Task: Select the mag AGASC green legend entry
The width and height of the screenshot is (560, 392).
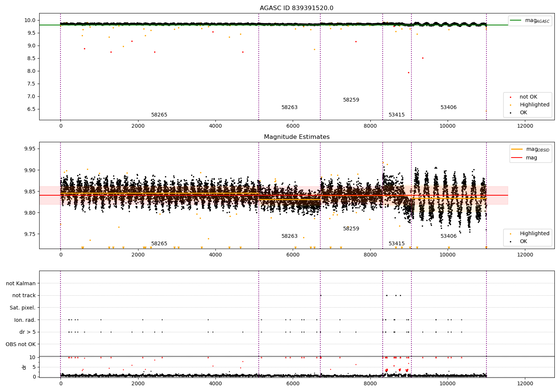Action: tap(530, 21)
